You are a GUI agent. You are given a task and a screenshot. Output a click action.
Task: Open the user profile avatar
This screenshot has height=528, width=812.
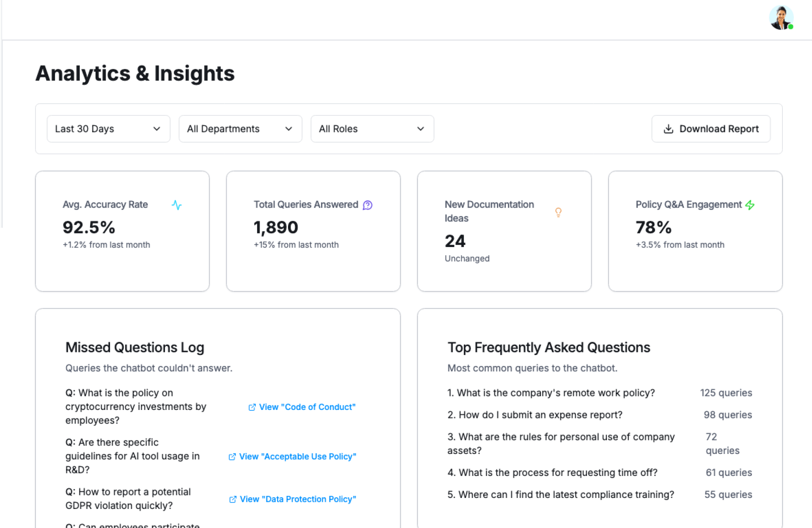coord(781,18)
